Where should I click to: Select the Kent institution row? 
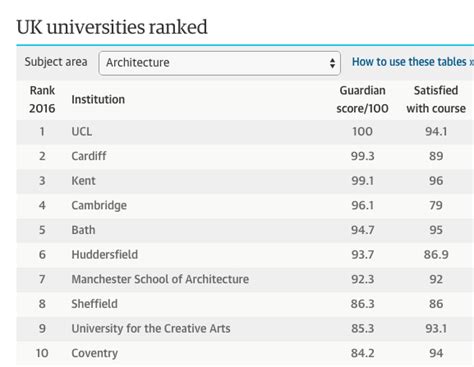coord(245,181)
